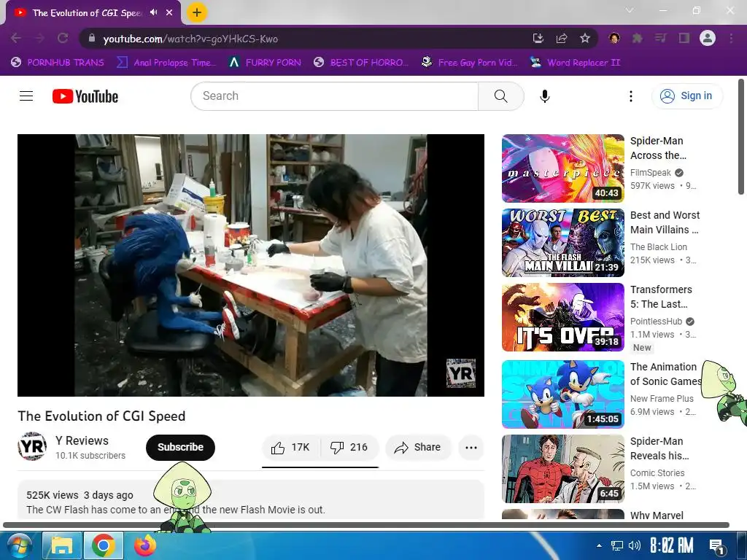Open the PointlessHub channel name

656,322
